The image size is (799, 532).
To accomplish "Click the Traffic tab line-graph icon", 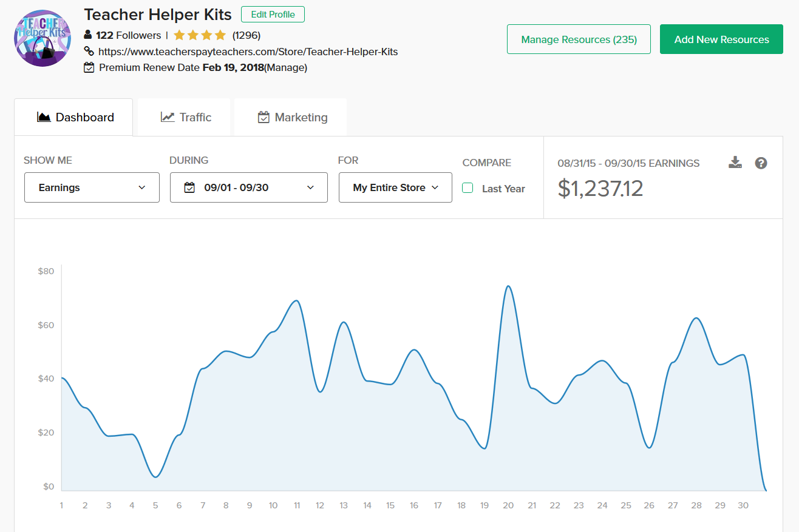I will click(168, 117).
